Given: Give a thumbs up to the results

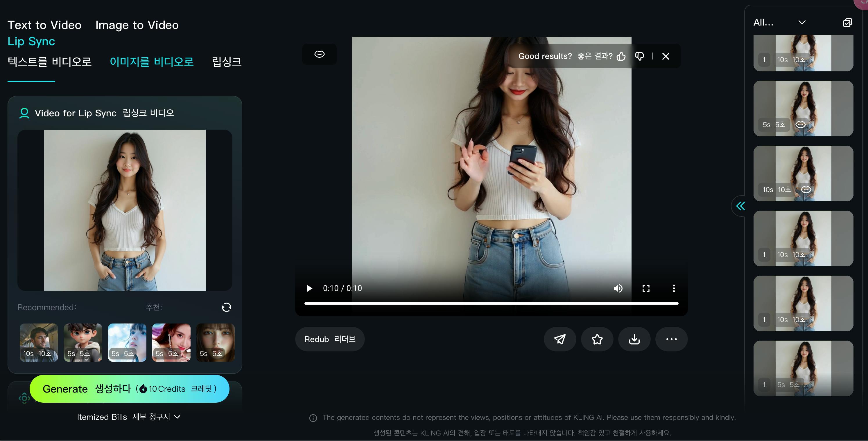Looking at the screenshot, I should coord(621,56).
